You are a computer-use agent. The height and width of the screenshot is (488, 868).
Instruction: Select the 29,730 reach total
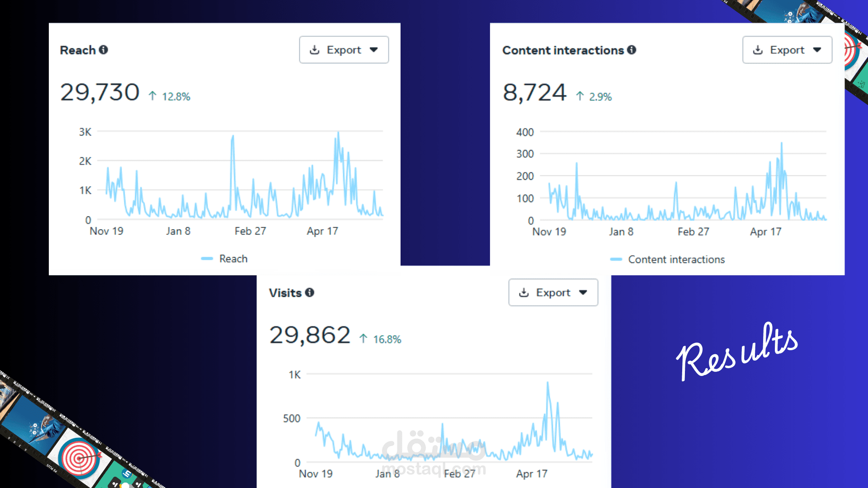click(x=100, y=92)
